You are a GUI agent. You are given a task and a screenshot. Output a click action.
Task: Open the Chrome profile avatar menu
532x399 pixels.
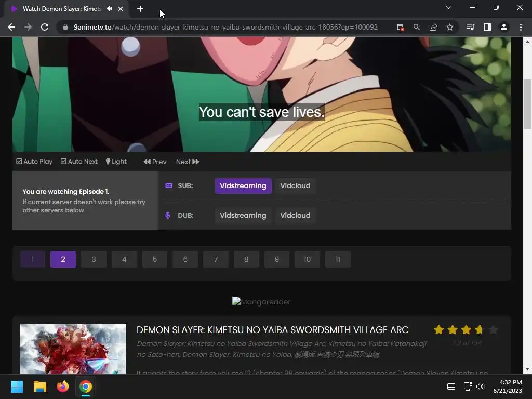(x=504, y=27)
